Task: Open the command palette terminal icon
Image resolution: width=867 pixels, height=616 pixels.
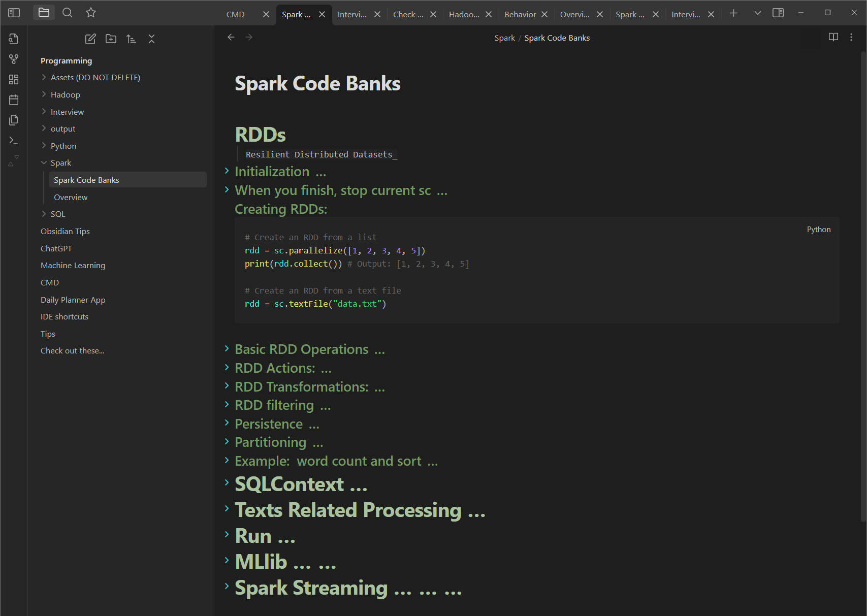Action: tap(14, 140)
